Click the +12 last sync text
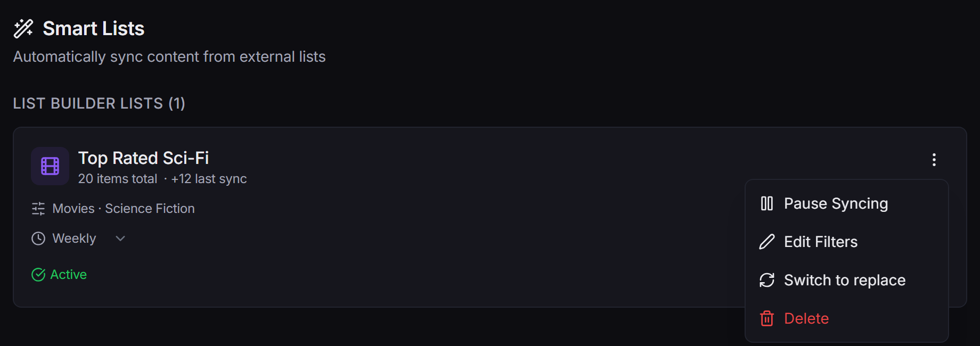Viewport: 980px width, 346px height. [209, 179]
